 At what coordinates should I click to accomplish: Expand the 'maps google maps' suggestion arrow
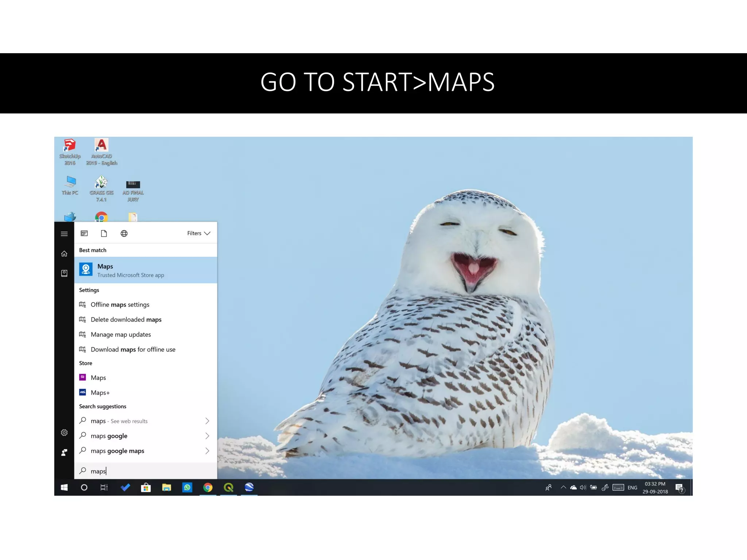(x=207, y=451)
